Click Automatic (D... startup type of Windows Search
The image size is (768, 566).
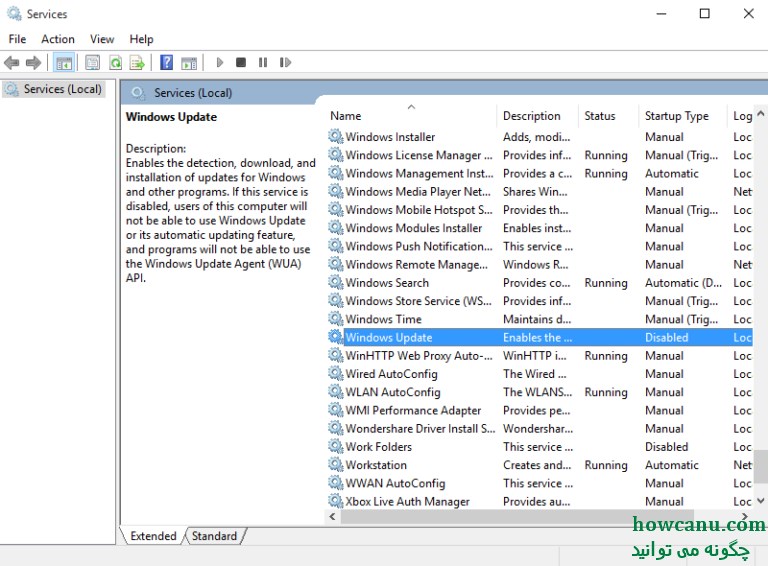point(683,283)
